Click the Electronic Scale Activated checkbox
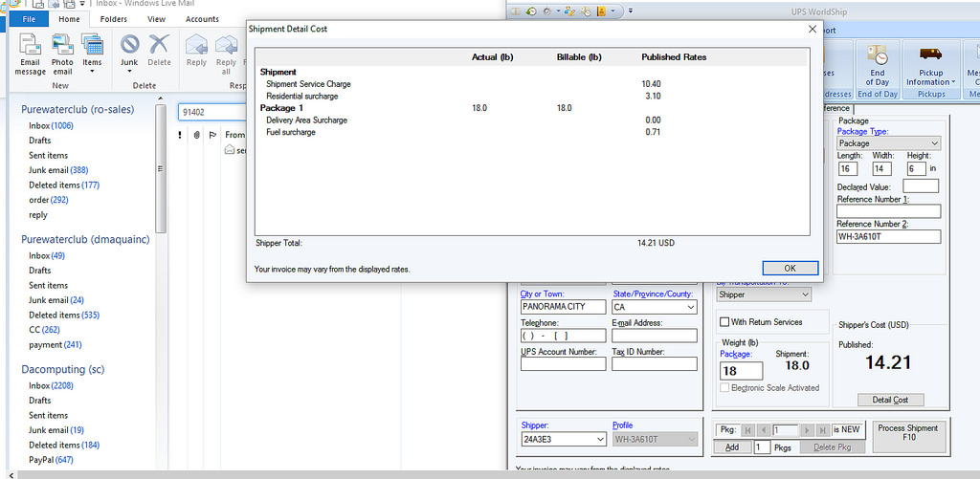The width and height of the screenshot is (980, 479). (x=725, y=388)
